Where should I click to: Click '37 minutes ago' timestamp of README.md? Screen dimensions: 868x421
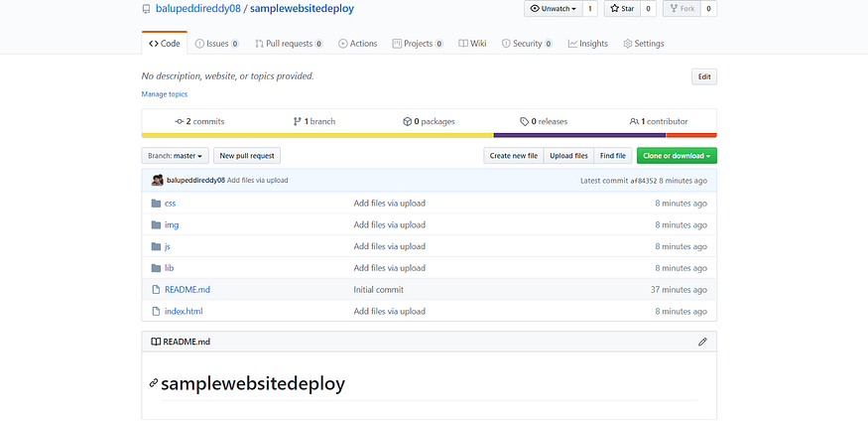coord(680,290)
